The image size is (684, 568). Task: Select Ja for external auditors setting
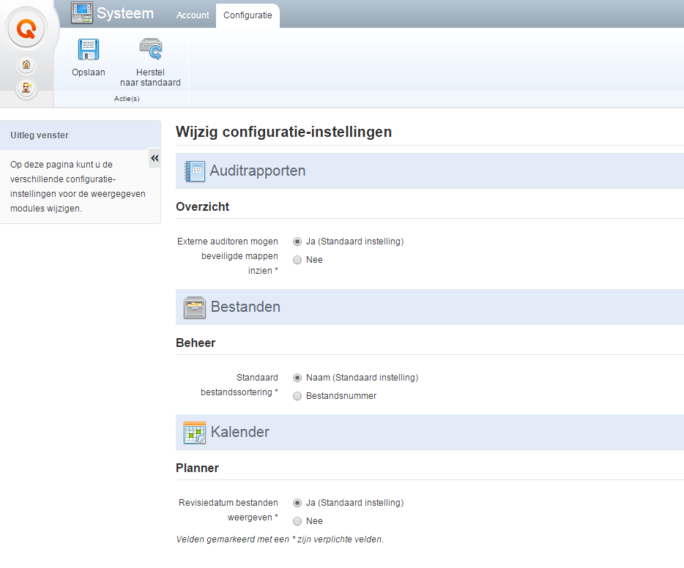pos(298,242)
